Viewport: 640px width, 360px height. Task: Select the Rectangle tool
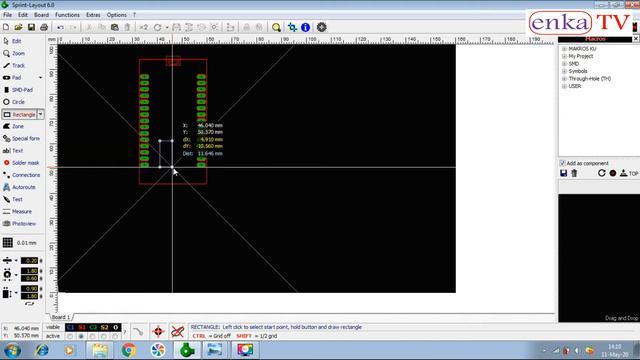point(19,115)
